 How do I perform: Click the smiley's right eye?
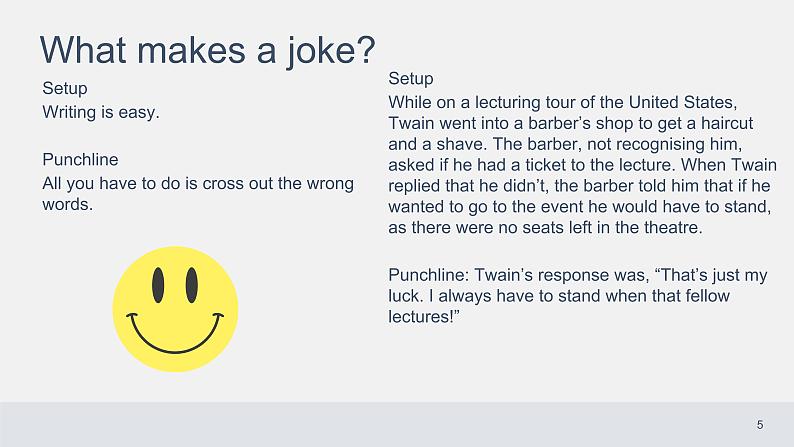(x=192, y=285)
